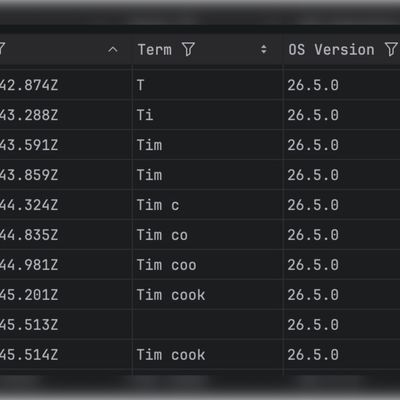The image size is (400, 400).
Task: Select the 'Tim co' term cell
Action: pyautogui.click(x=208, y=235)
